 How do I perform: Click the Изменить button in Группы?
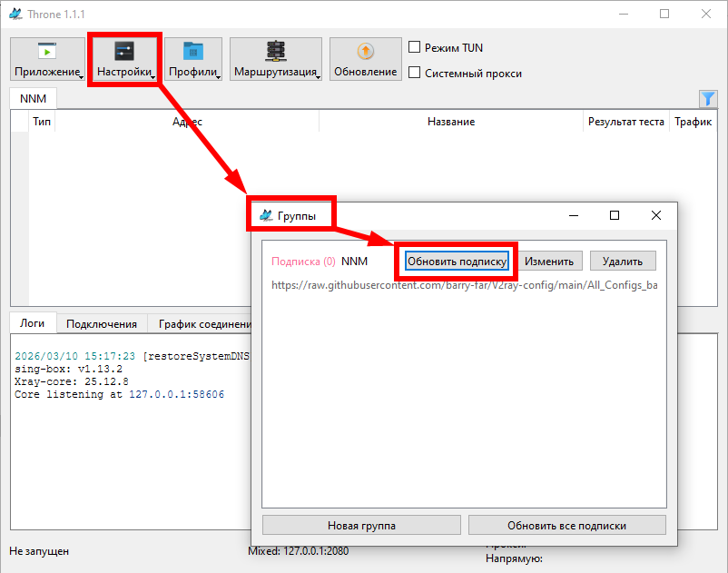click(549, 261)
